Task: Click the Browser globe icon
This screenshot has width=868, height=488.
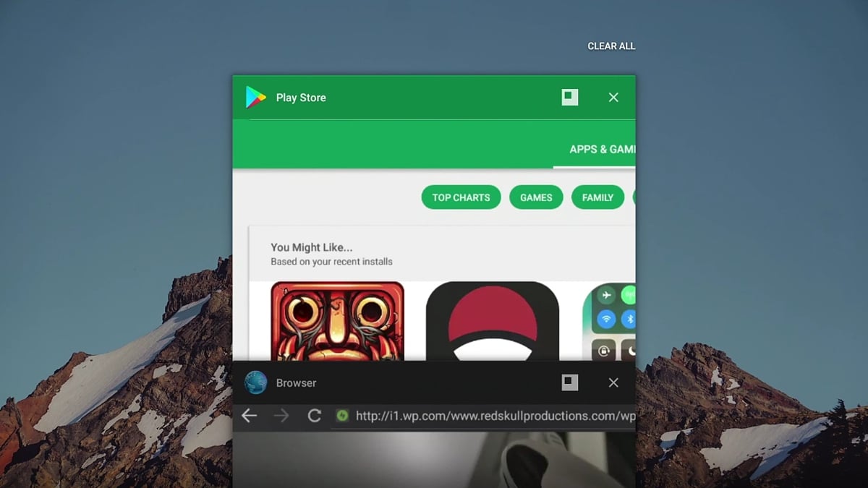Action: (x=256, y=382)
